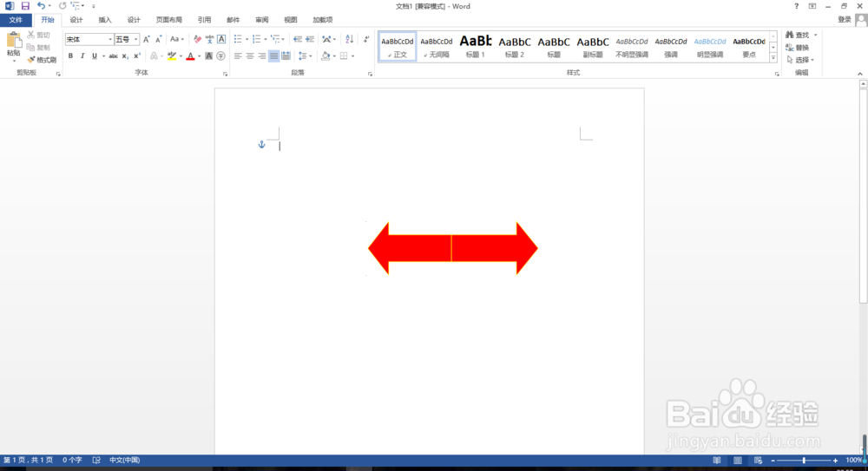The image size is (868, 471).
Task: Click the Sort A-Z icon
Action: coord(349,39)
